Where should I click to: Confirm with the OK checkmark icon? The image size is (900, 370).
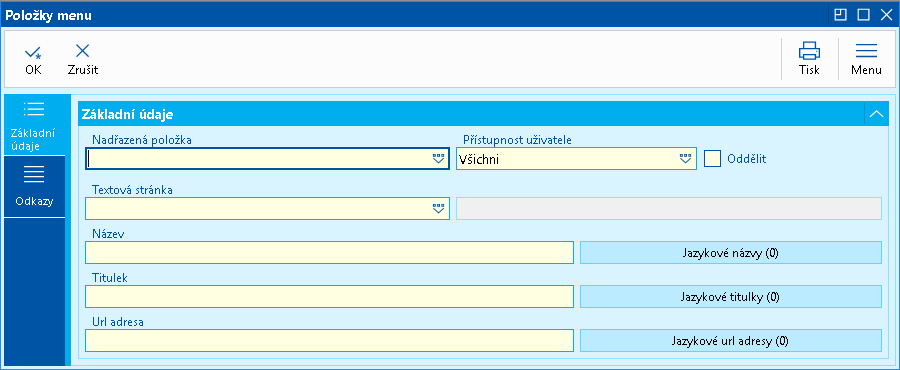click(x=33, y=53)
